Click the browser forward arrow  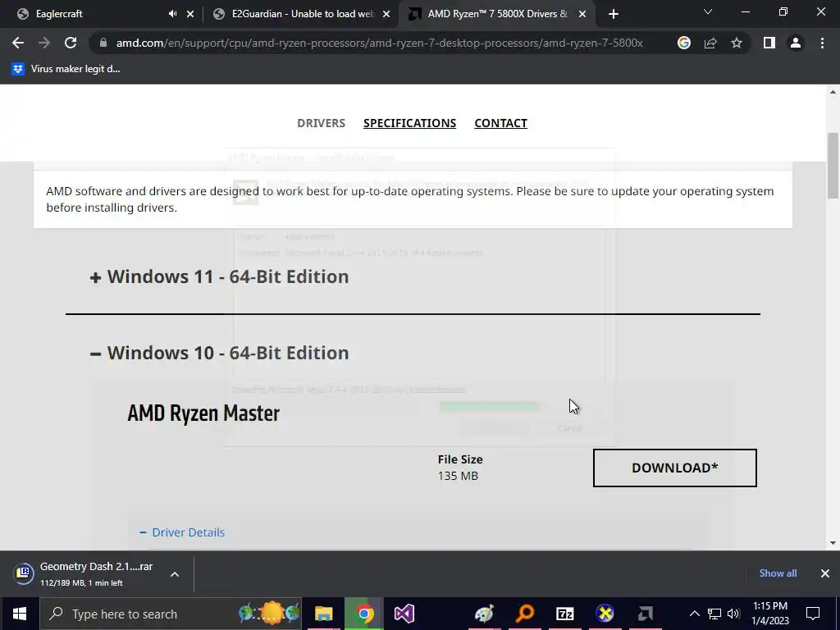pyautogui.click(x=44, y=43)
